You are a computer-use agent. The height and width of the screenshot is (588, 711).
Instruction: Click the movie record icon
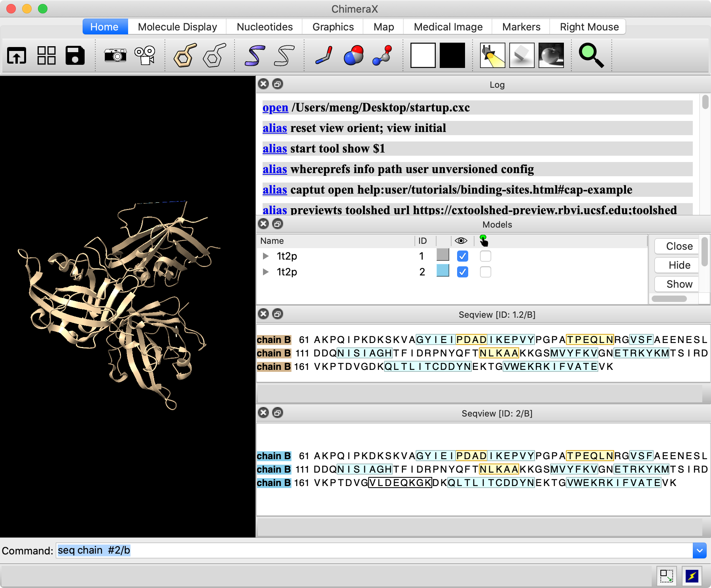pyautogui.click(x=145, y=55)
